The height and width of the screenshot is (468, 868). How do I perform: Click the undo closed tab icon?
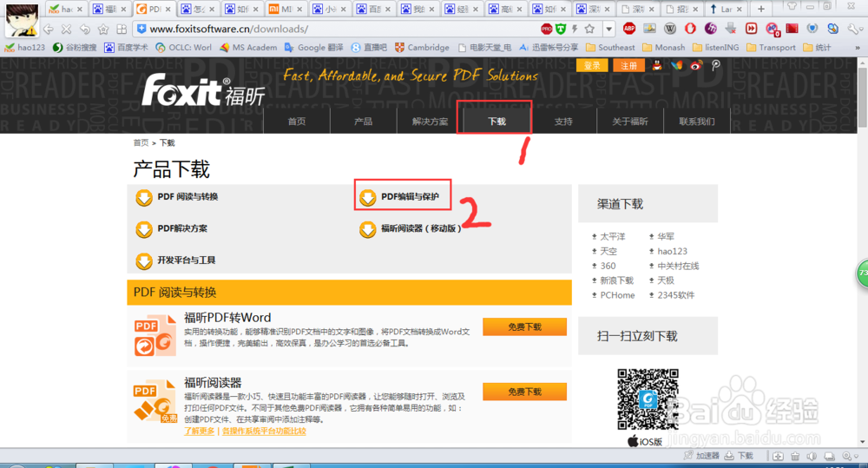tap(85, 30)
